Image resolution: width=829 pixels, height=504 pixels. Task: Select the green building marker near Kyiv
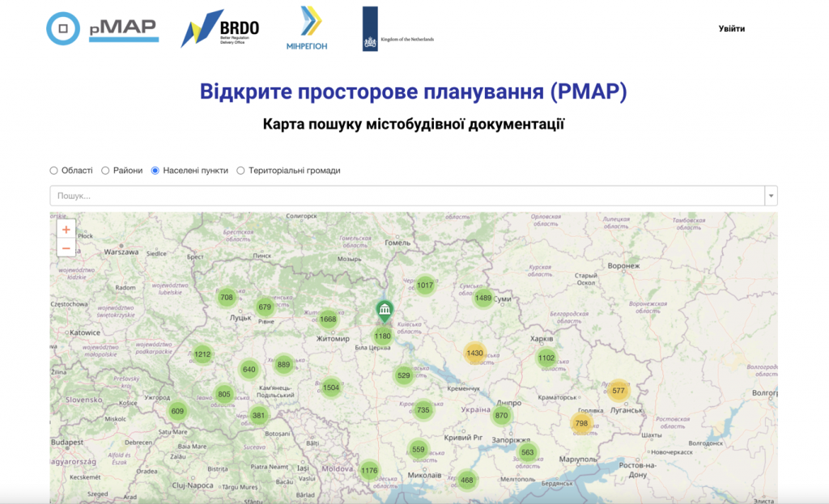coord(384,308)
